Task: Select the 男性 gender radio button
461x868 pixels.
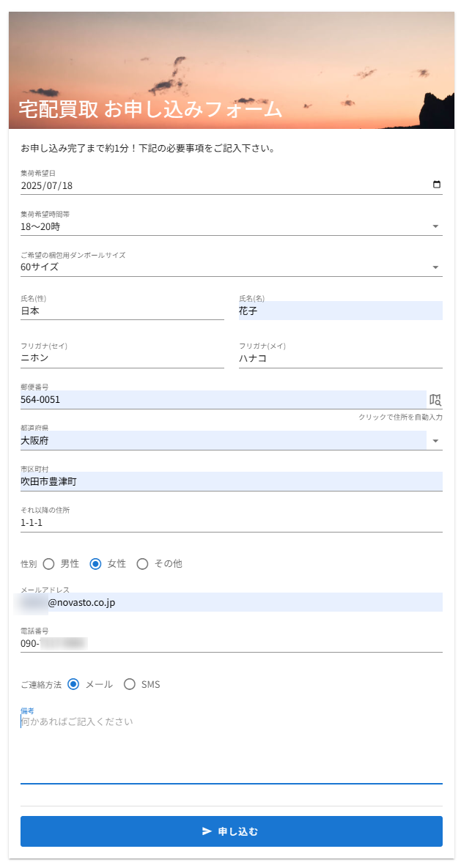Action: [x=49, y=563]
